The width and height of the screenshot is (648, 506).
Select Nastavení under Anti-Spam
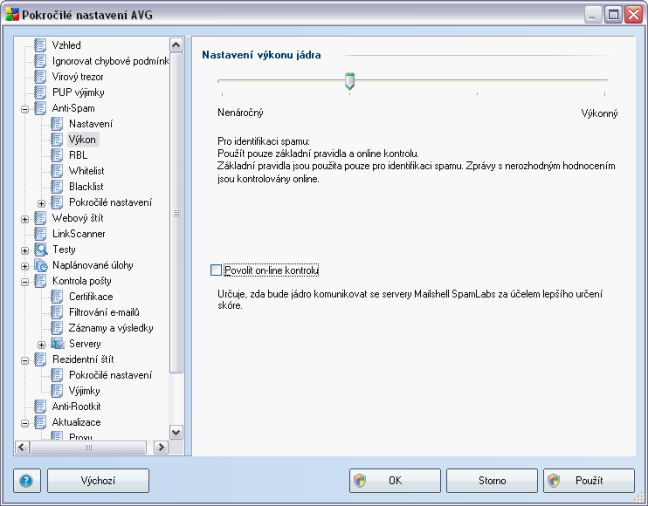pos(91,124)
